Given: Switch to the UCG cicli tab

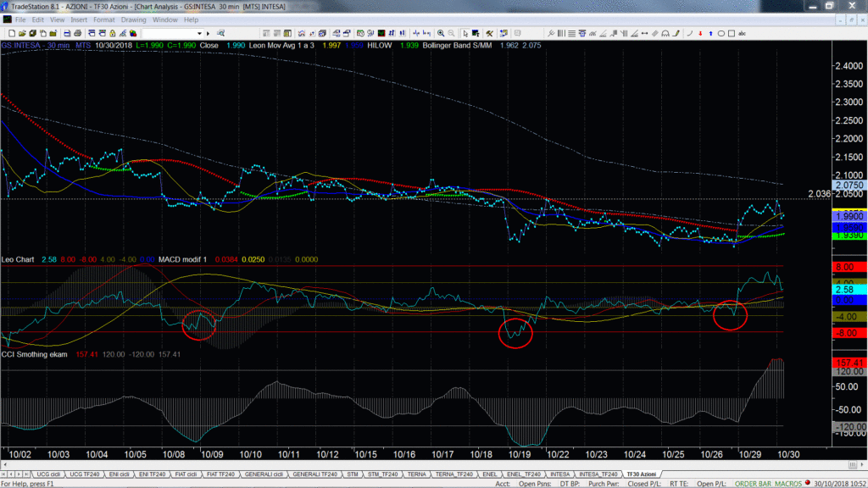Looking at the screenshot, I should 48,474.
